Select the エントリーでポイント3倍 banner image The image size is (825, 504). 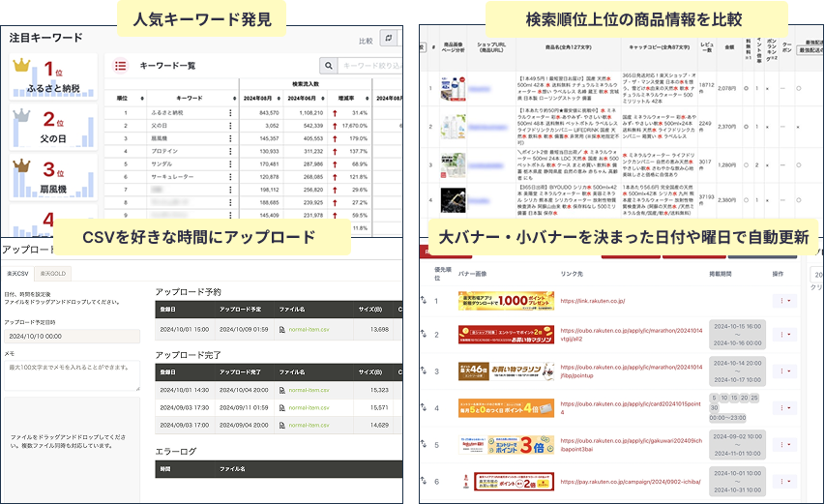click(x=506, y=445)
